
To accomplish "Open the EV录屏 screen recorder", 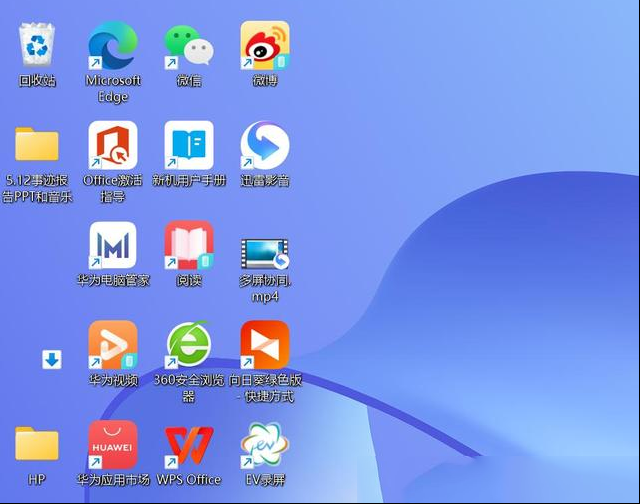I will pyautogui.click(x=265, y=444).
